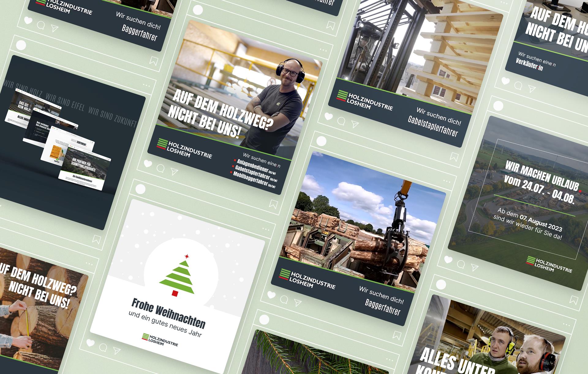Click 'WIR SIND ZUKUNFT' slogan text
The height and width of the screenshot is (374, 588).
click(x=112, y=117)
